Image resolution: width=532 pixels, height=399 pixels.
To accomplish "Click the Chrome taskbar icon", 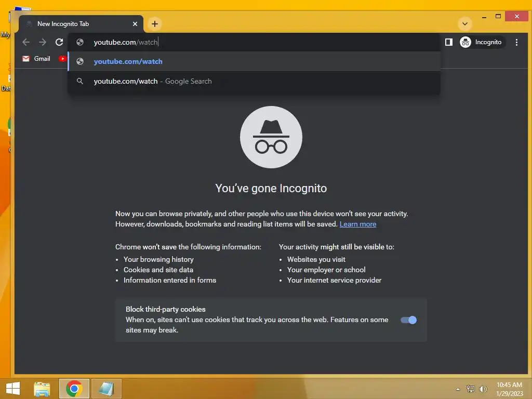I will click(x=74, y=389).
